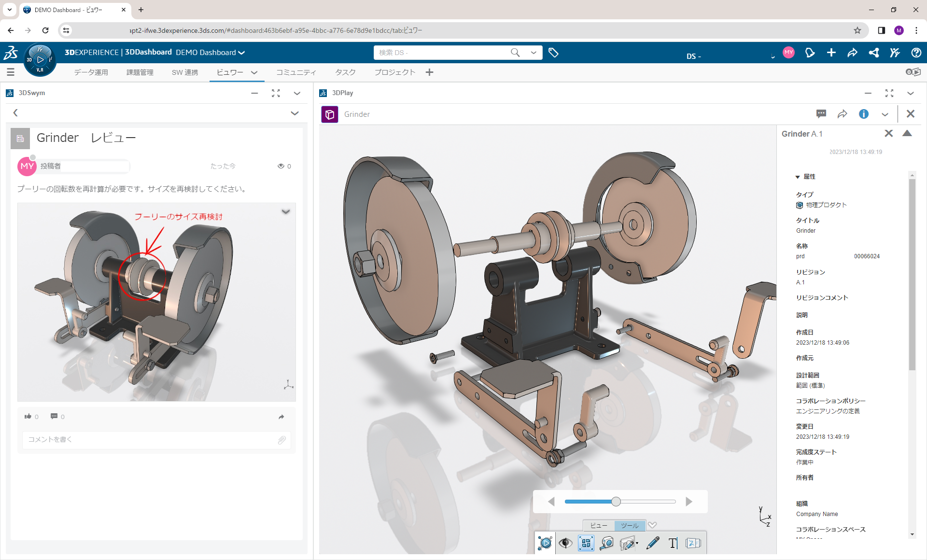Open the Section tool dropdown arrow
Screen dimensions: 927x560
[637, 544]
